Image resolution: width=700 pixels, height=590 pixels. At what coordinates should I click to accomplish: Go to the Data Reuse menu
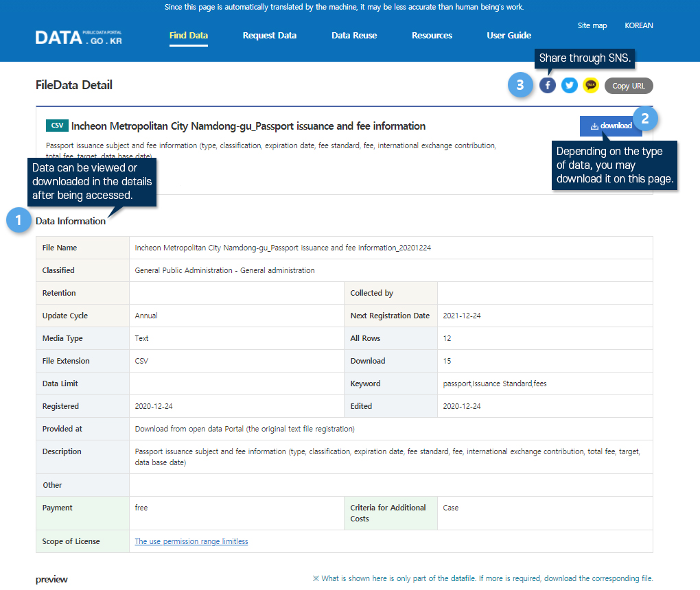coord(354,36)
